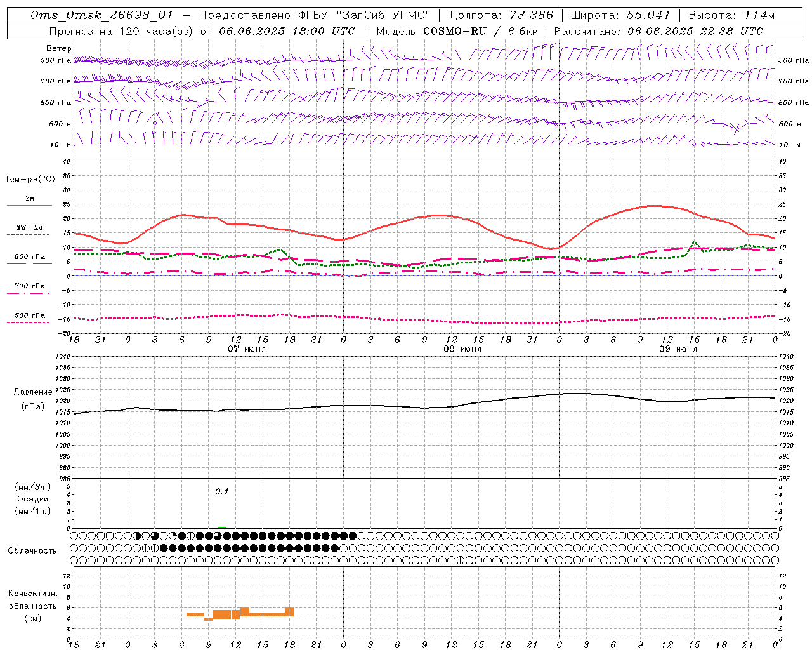
Task: Click the dashed line sample under '700 гПа' legend
Action: [x=29, y=293]
